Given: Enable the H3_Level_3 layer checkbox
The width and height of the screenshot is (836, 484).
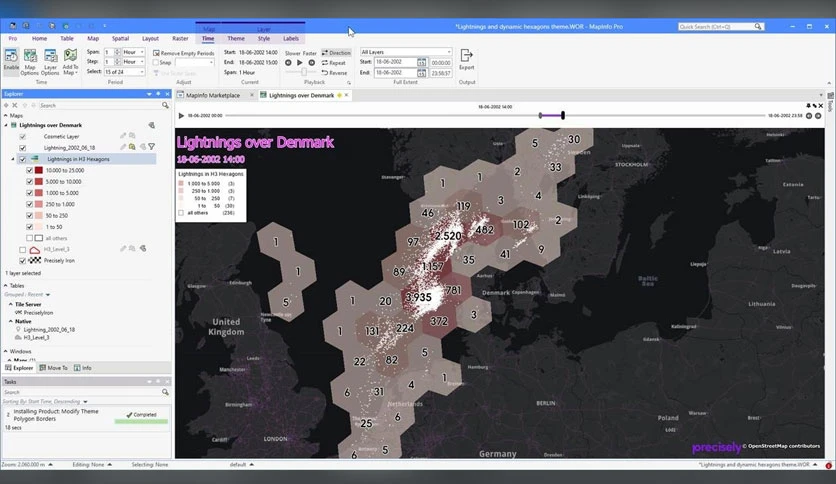Looking at the screenshot, I should 22,249.
